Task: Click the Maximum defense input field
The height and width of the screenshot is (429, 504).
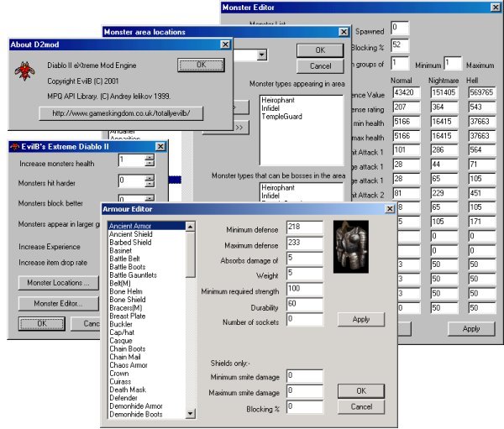Action: [x=304, y=243]
